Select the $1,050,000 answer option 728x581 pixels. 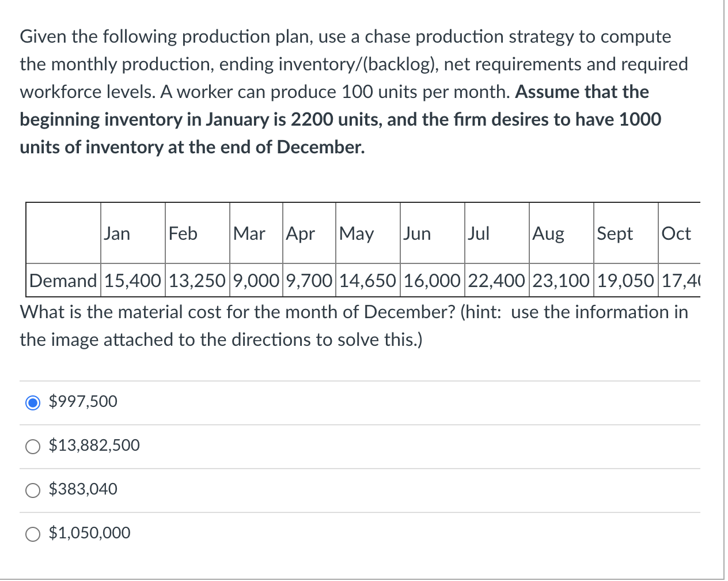pyautogui.click(x=33, y=533)
